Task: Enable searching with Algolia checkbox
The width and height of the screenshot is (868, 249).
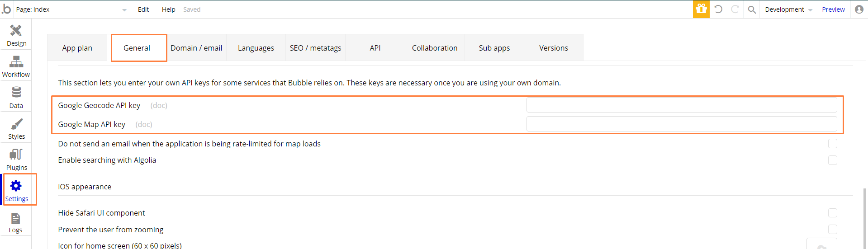Action: (832, 160)
